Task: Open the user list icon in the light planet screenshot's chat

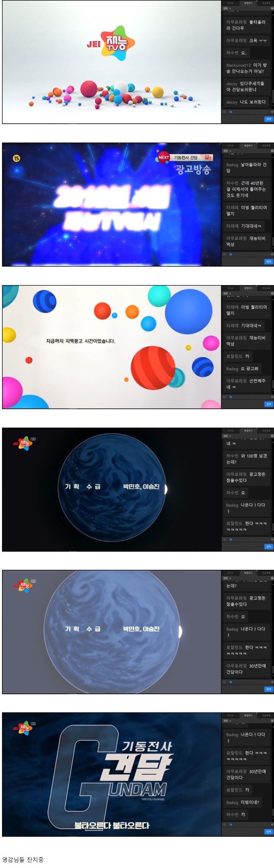Action: click(272, 578)
